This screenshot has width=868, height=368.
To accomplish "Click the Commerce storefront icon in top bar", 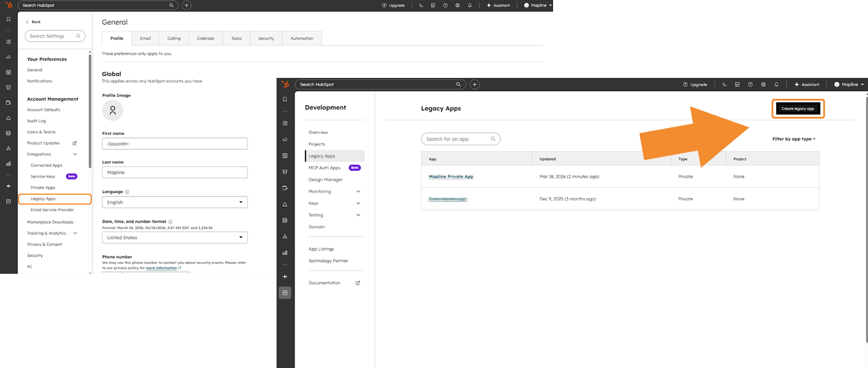I will click(x=737, y=84).
